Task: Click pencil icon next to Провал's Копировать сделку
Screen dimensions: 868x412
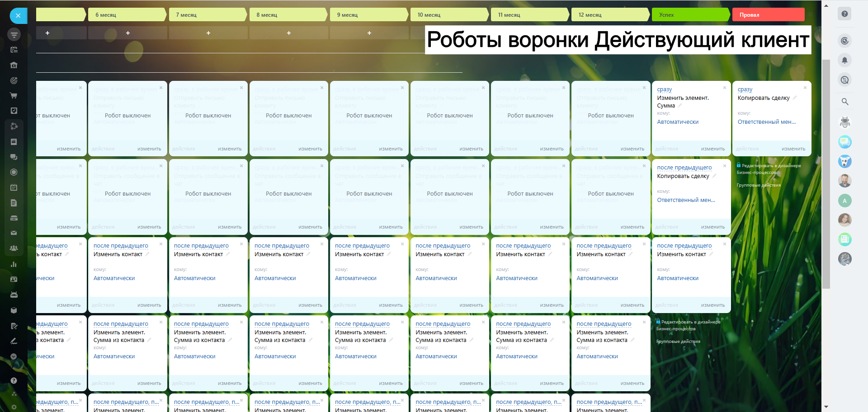Action: point(794,98)
